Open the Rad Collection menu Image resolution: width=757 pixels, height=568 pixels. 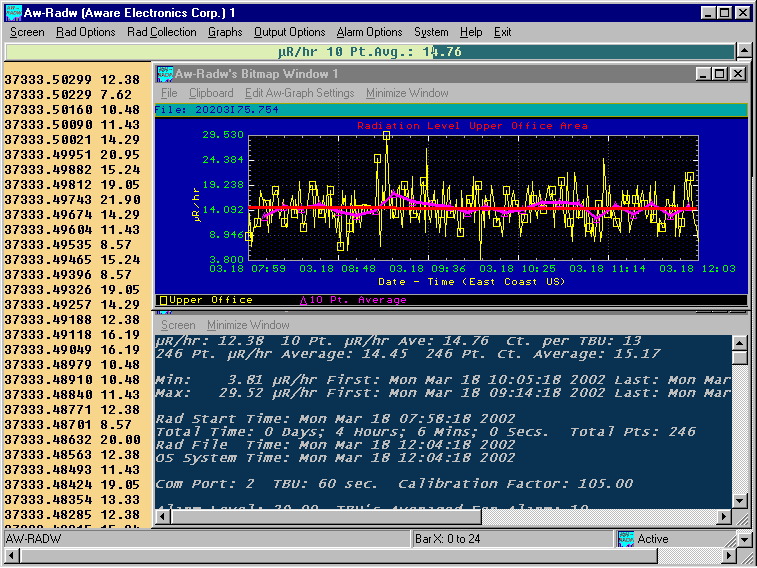coord(162,32)
